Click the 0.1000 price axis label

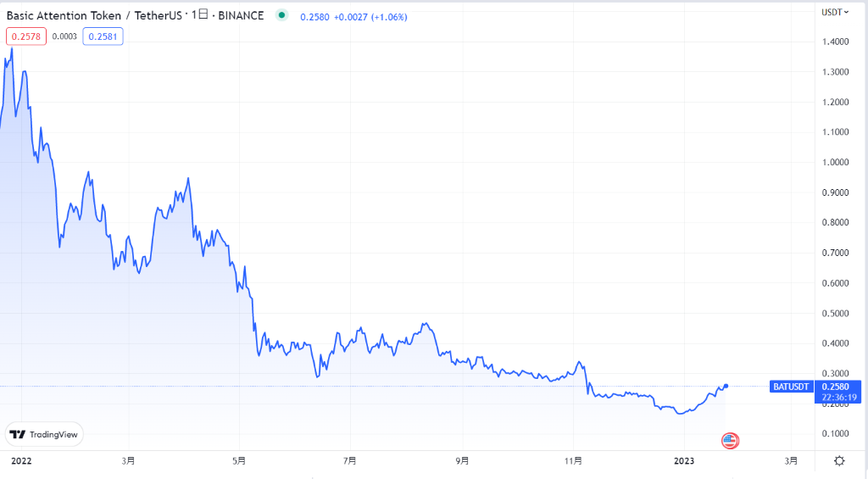(x=835, y=433)
